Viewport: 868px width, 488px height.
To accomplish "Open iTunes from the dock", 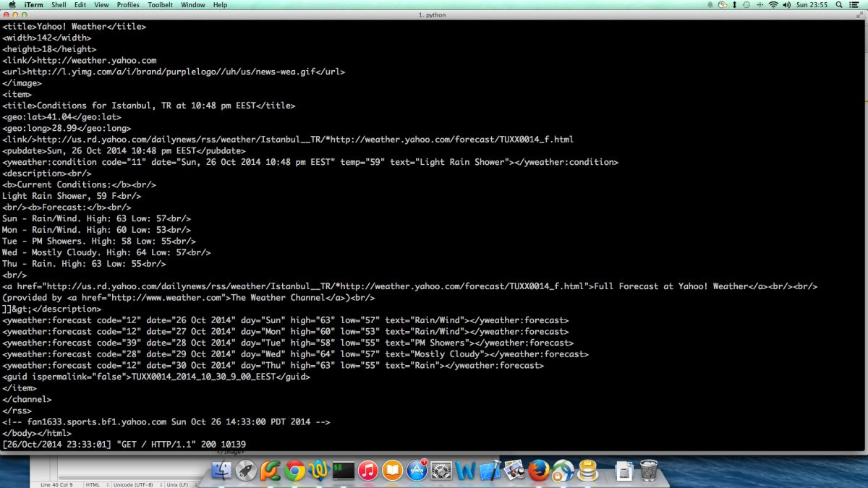I will (x=368, y=471).
